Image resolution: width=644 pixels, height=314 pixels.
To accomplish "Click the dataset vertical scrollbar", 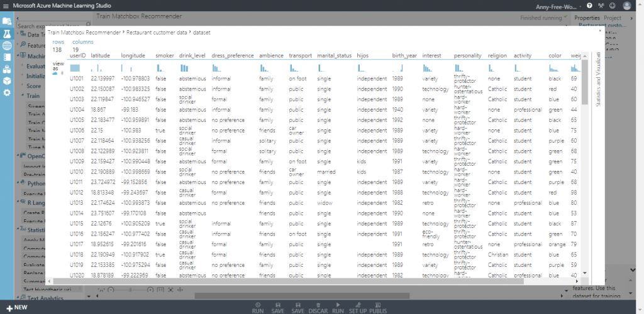I will [584, 82].
